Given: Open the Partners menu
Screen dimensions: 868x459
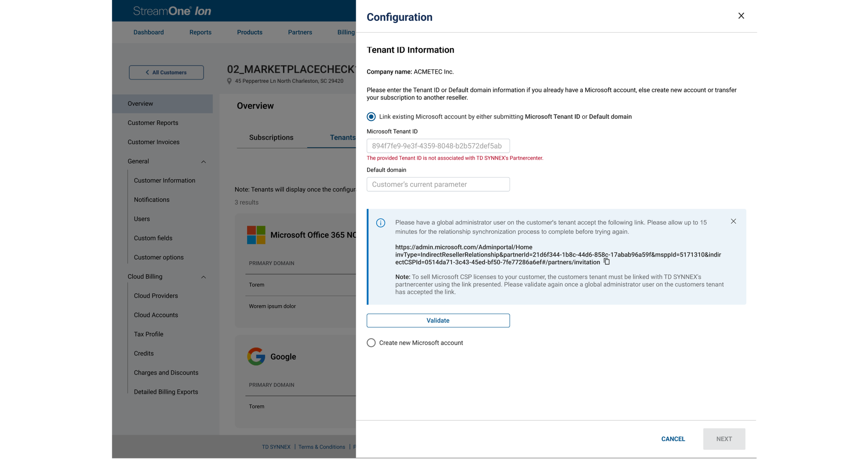Looking at the screenshot, I should 300,32.
